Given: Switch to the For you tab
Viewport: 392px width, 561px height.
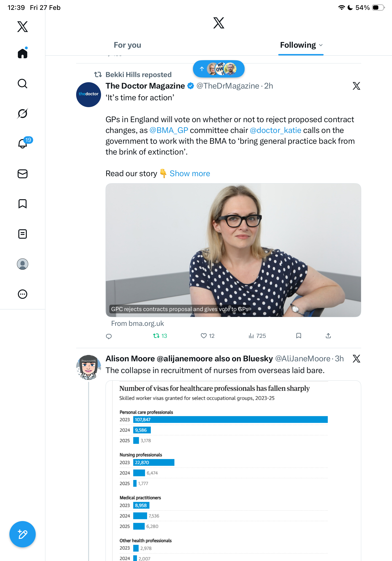Looking at the screenshot, I should pyautogui.click(x=127, y=45).
